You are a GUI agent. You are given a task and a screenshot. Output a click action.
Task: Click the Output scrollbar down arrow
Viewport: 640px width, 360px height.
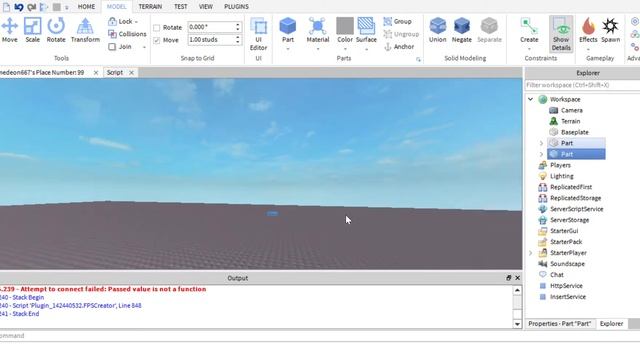point(517,324)
